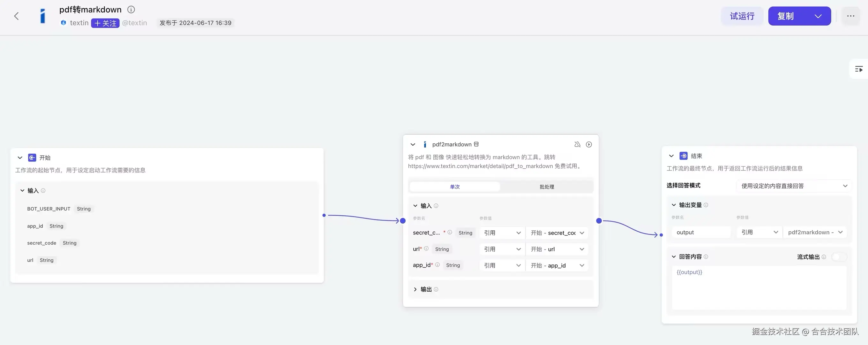Click the back arrow icon
This screenshot has height=345, width=868.
click(x=16, y=16)
